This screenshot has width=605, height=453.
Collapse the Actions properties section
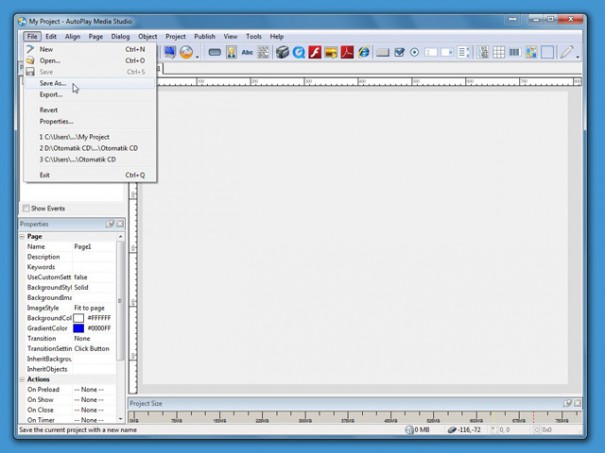pyautogui.click(x=22, y=379)
